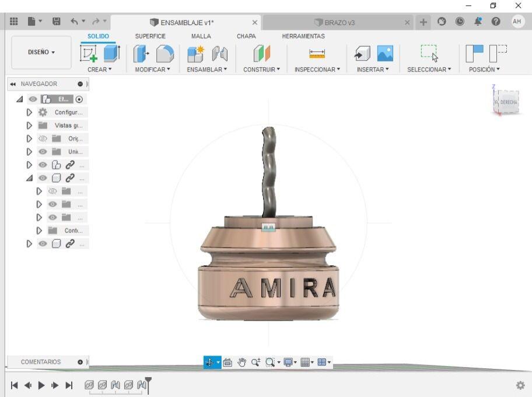Open the CONSTRUIR dropdown menu

point(261,69)
